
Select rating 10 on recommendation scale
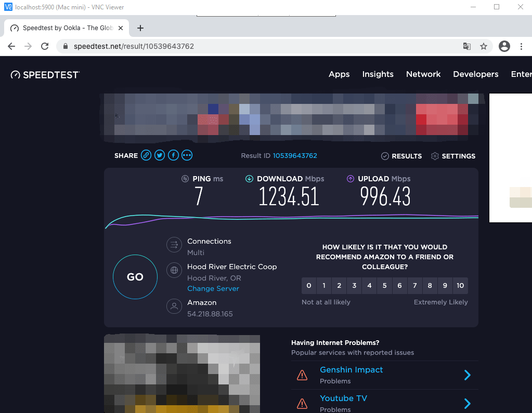tap(460, 286)
